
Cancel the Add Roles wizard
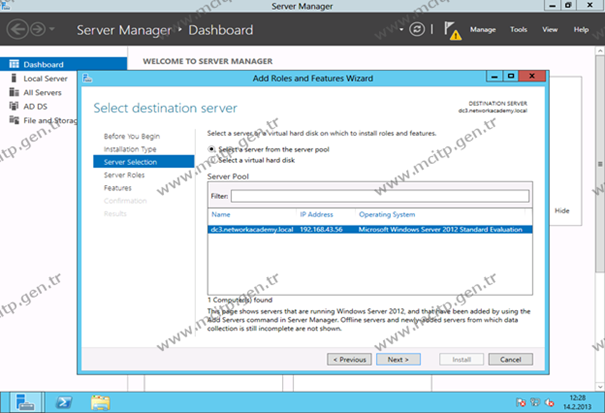(x=510, y=359)
